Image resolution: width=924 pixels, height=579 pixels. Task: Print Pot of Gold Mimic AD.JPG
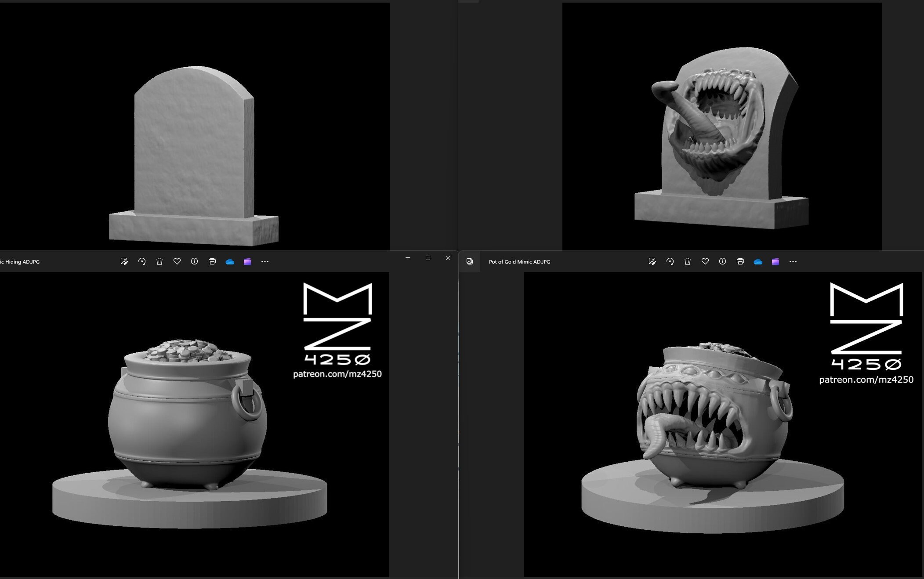click(x=740, y=261)
